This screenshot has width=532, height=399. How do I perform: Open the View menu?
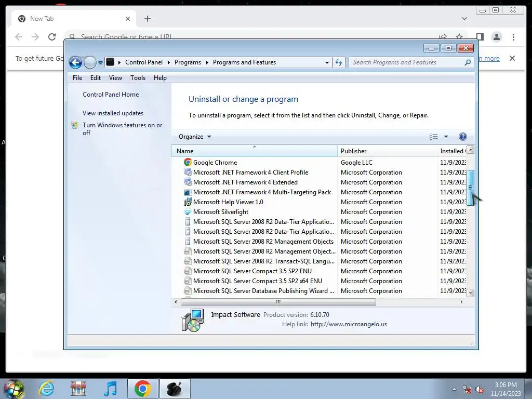tap(115, 78)
